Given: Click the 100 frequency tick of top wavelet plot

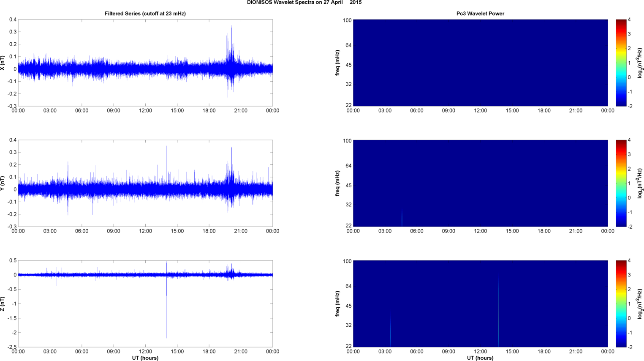Looking at the screenshot, I should pyautogui.click(x=347, y=20).
